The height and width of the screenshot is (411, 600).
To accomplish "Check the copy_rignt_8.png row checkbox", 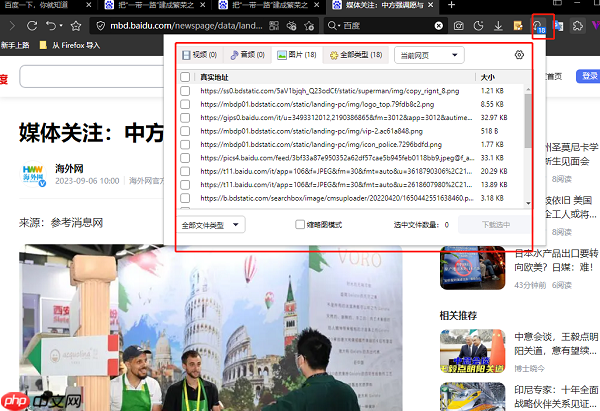I will point(185,91).
